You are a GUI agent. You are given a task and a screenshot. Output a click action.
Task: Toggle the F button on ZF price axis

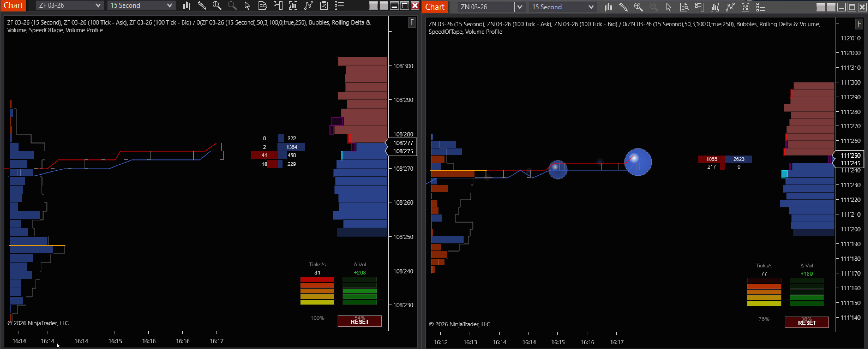coord(412,23)
